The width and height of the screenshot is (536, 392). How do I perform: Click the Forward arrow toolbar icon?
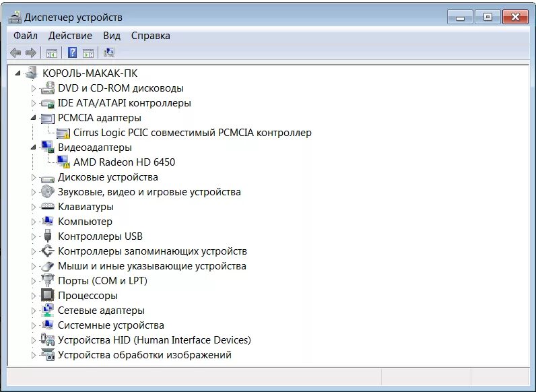pos(31,53)
